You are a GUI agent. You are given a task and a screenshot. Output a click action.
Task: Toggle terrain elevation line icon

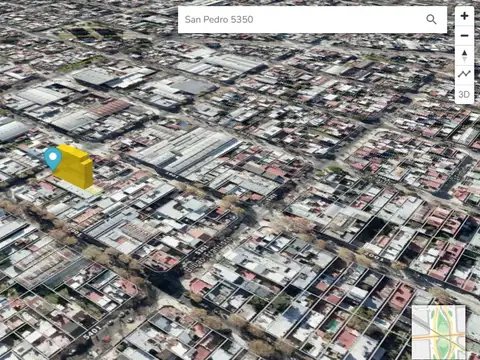pos(464,75)
